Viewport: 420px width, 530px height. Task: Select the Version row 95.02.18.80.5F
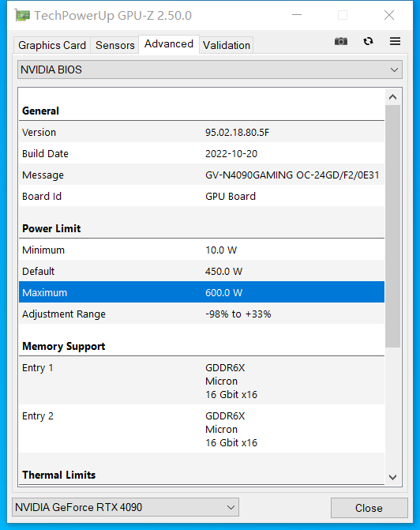[x=202, y=132]
